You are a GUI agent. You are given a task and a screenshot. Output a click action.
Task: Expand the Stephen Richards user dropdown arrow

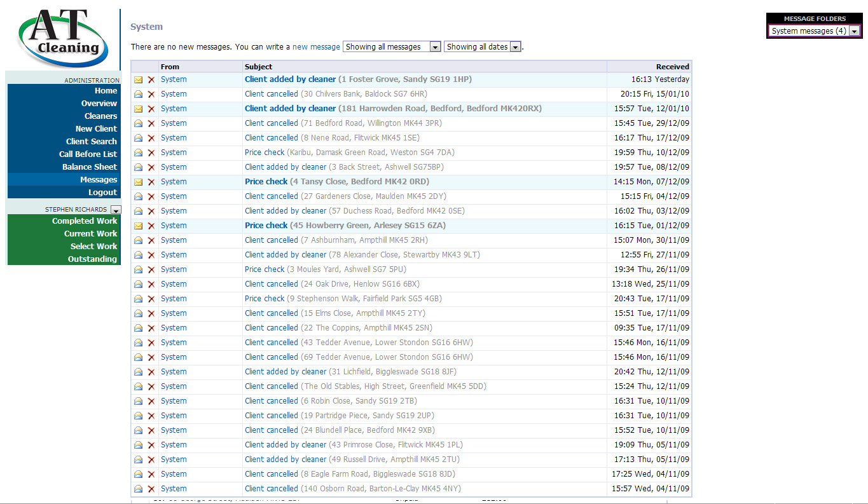[x=115, y=210]
